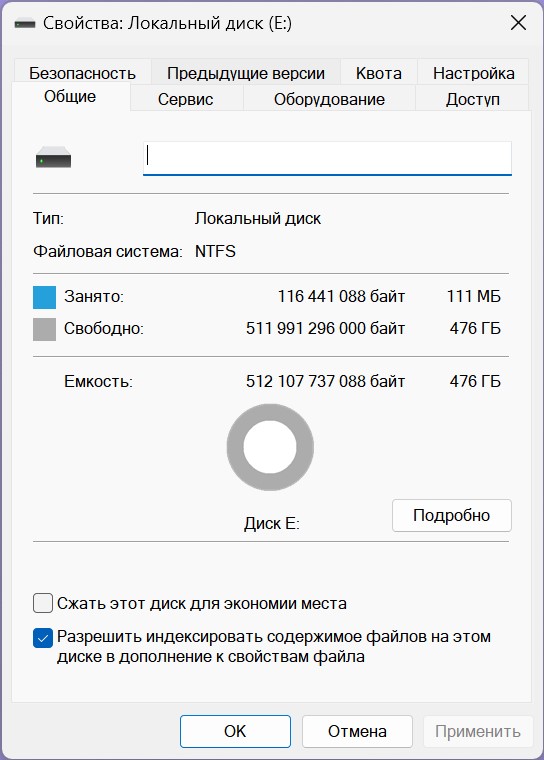Open the Сервис tab
Image resolution: width=544 pixels, height=760 pixels.
[x=186, y=98]
